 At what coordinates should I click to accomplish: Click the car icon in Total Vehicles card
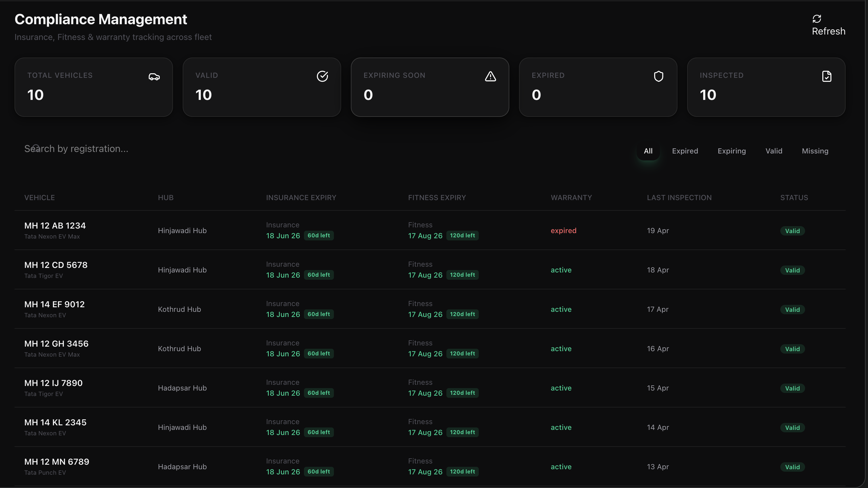[x=154, y=77]
